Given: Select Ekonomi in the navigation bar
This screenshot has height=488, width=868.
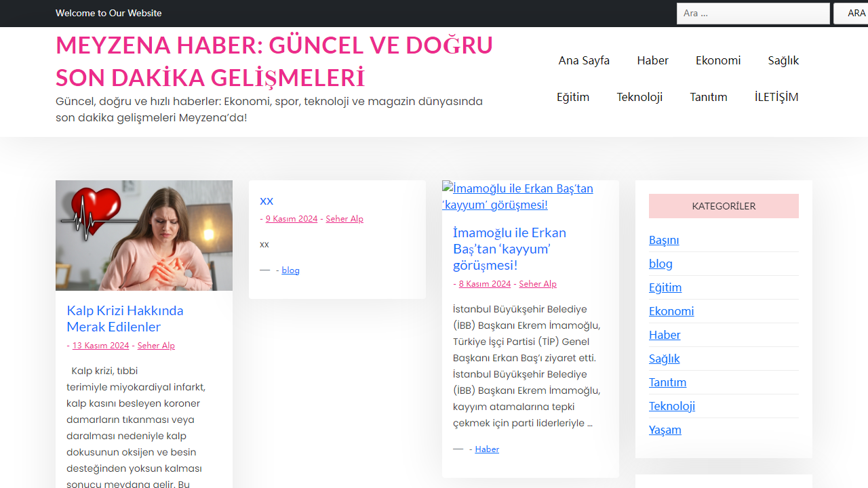Looking at the screenshot, I should pyautogui.click(x=718, y=60).
